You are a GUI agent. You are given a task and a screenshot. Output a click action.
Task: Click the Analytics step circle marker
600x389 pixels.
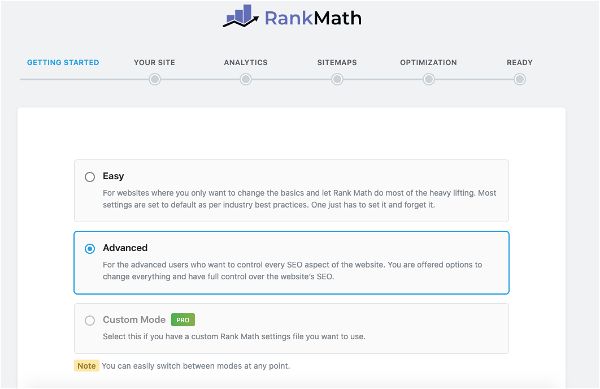pyautogui.click(x=246, y=79)
